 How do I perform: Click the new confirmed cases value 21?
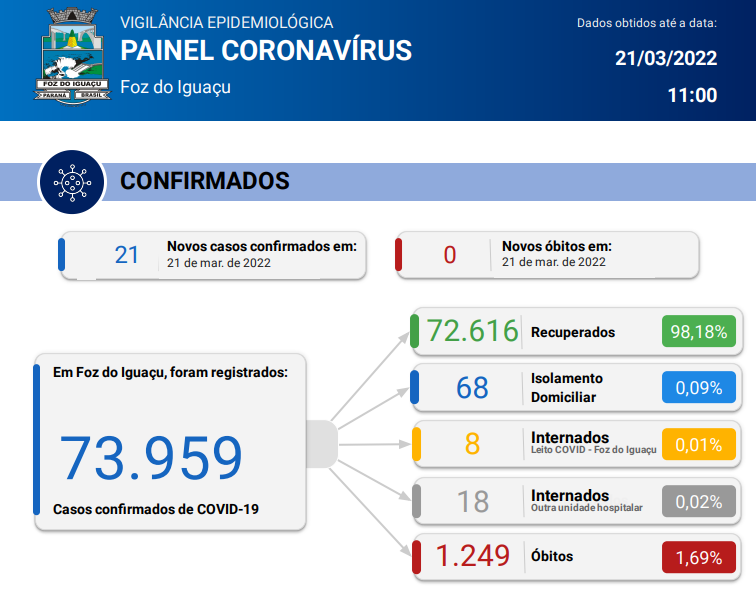(x=127, y=255)
